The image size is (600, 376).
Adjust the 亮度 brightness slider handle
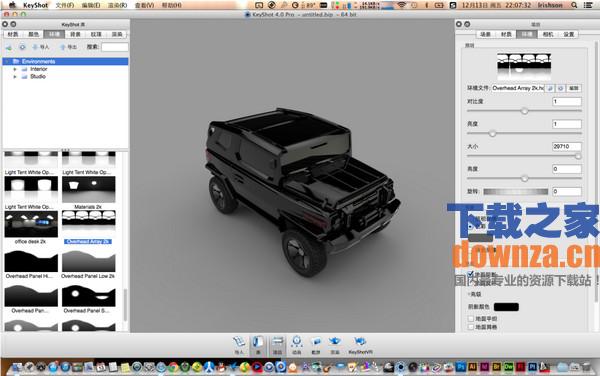point(492,133)
